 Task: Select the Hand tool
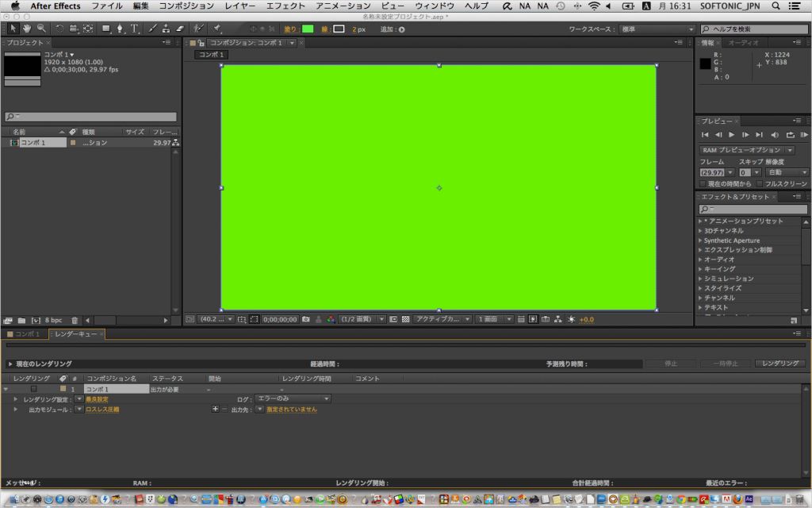26,29
